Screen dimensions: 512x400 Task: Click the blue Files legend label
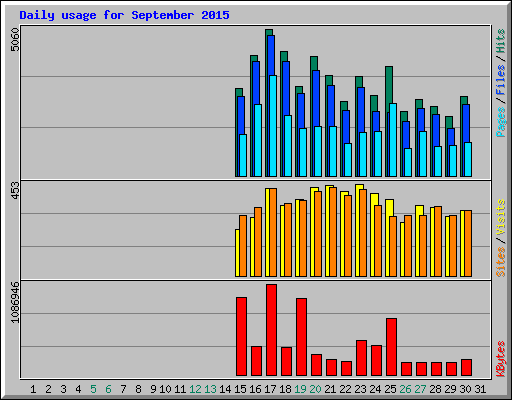(500, 79)
